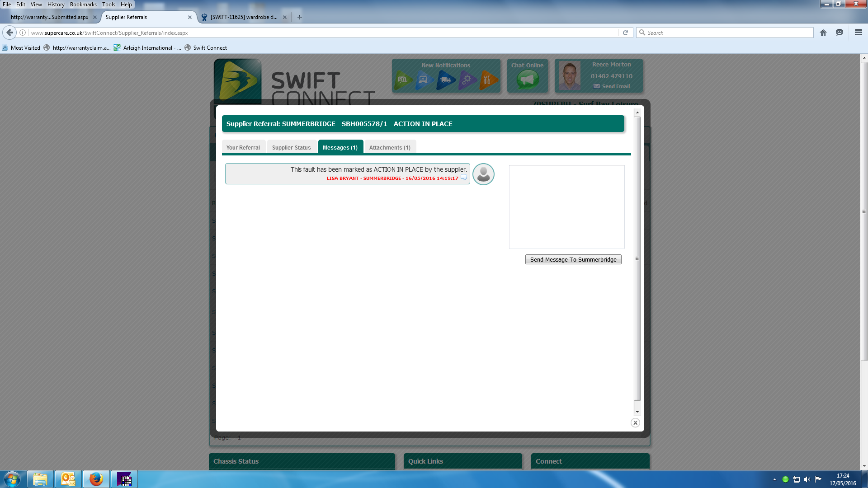This screenshot has width=868, height=488.
Task: Click Firefox reload page icon
Action: (625, 33)
